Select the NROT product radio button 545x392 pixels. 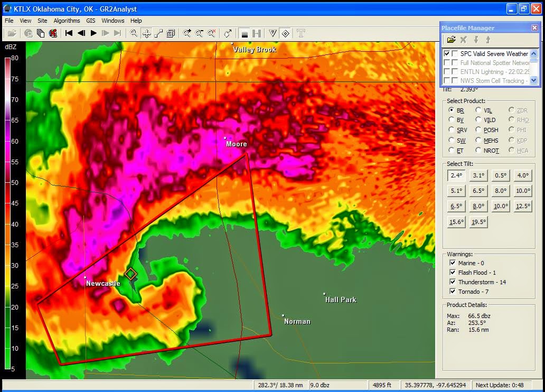[x=478, y=150]
